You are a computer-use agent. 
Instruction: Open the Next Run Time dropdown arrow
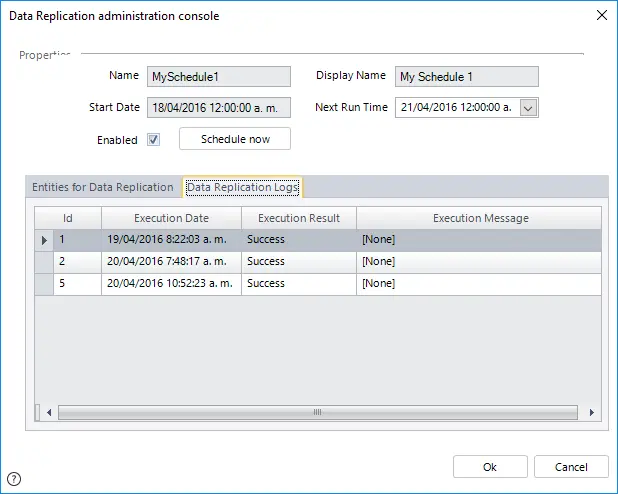click(528, 108)
